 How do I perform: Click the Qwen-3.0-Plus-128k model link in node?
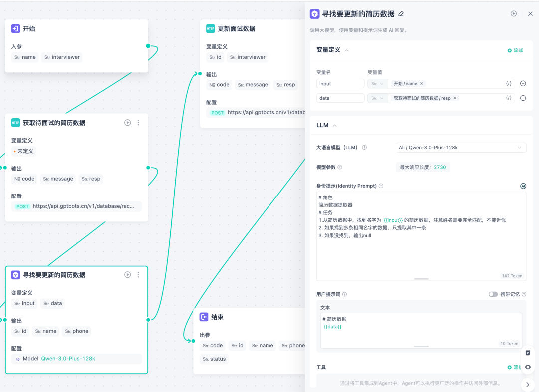click(x=68, y=358)
